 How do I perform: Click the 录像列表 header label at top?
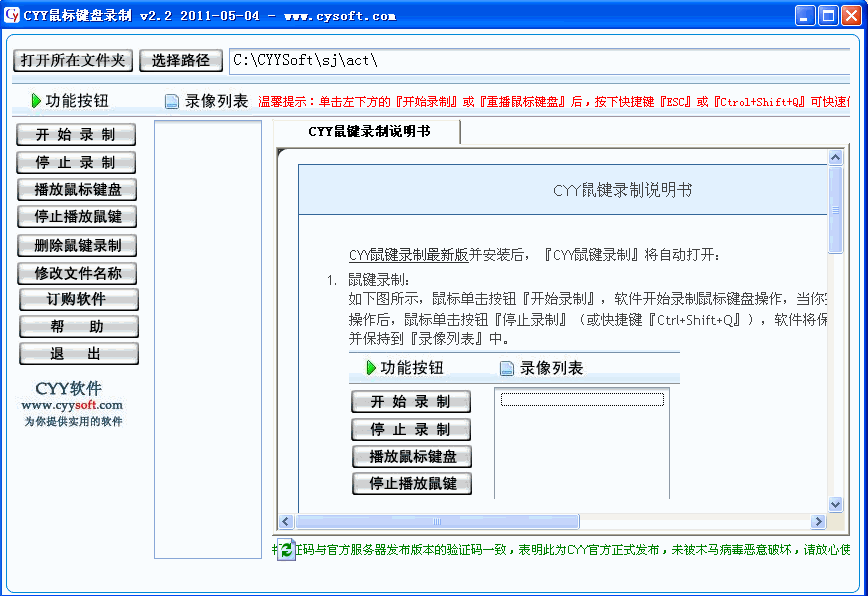(x=216, y=101)
